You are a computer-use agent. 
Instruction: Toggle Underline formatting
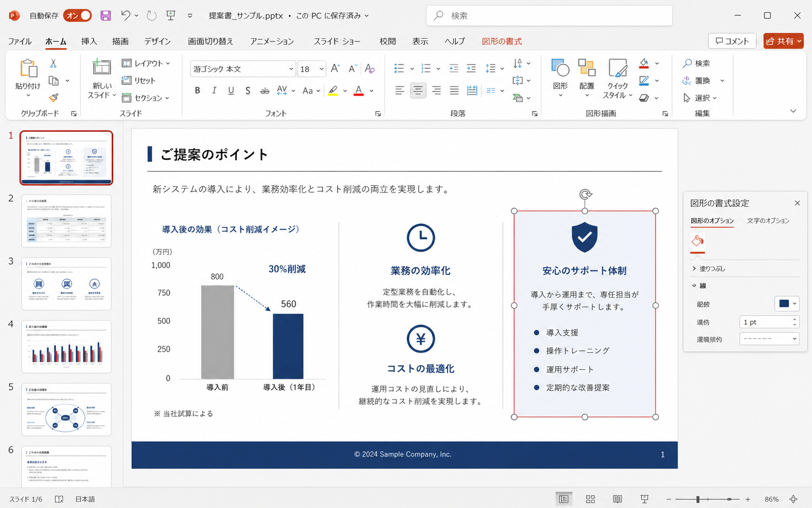tap(231, 91)
